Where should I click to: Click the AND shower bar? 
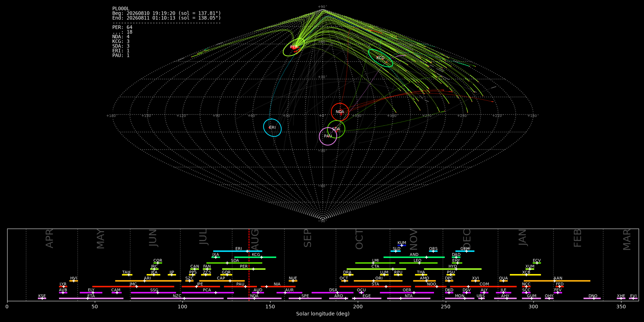[x=414, y=257]
